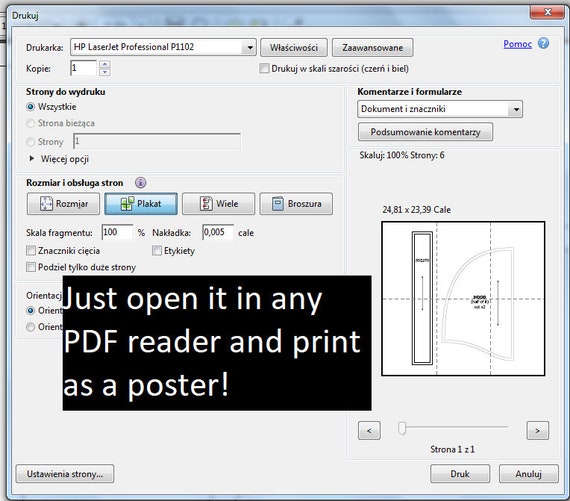
Task: Click the Właściwości button
Action: point(294,48)
